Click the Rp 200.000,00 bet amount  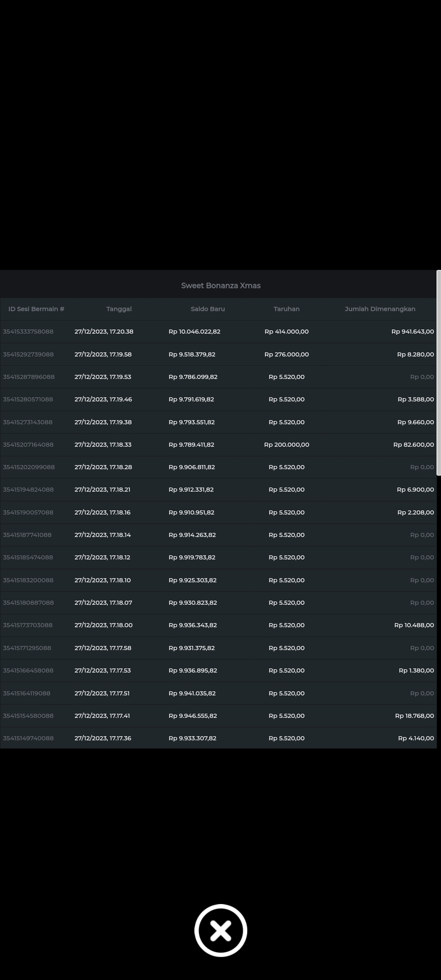[x=286, y=445]
